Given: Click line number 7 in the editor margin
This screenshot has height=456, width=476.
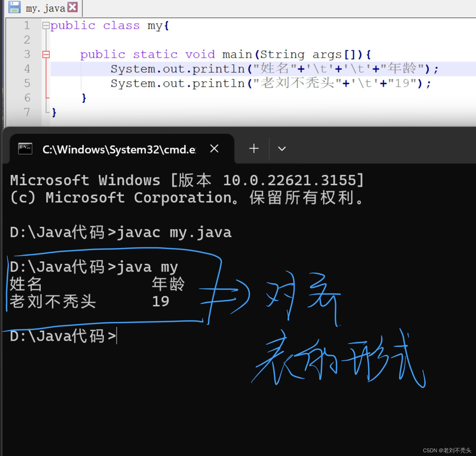Looking at the screenshot, I should (x=27, y=112).
